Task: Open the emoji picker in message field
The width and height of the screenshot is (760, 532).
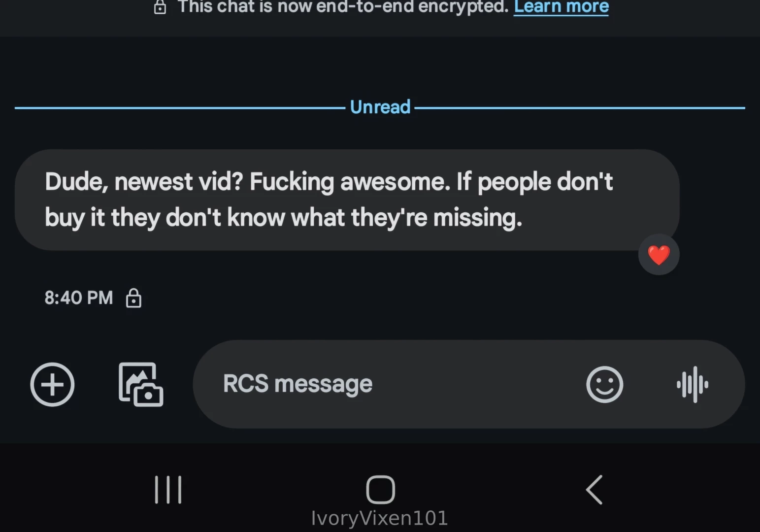Action: [604, 384]
